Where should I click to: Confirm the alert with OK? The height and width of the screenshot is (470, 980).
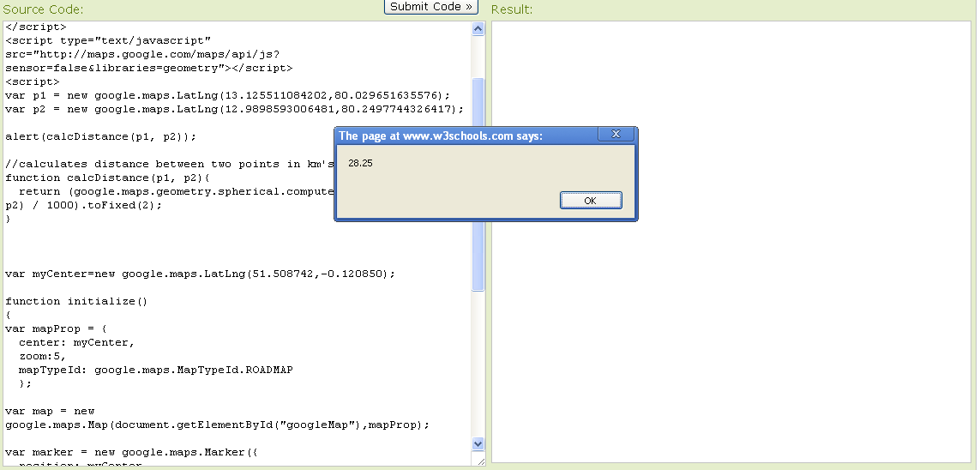pos(591,201)
